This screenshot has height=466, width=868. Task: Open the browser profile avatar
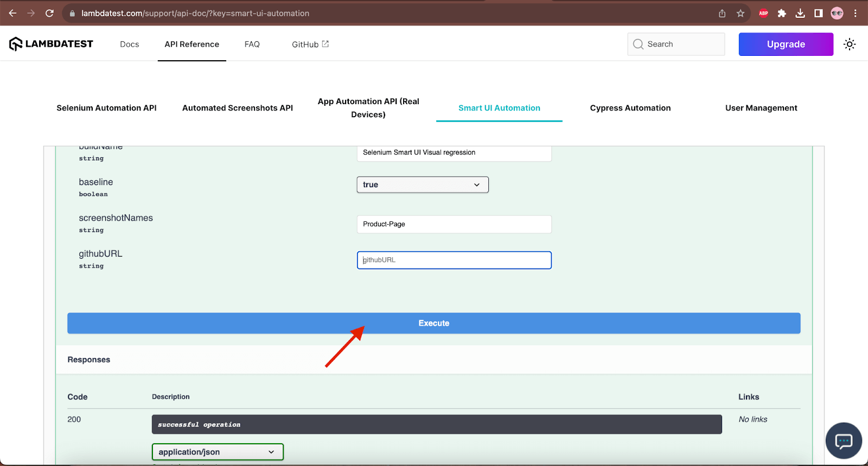837,14
